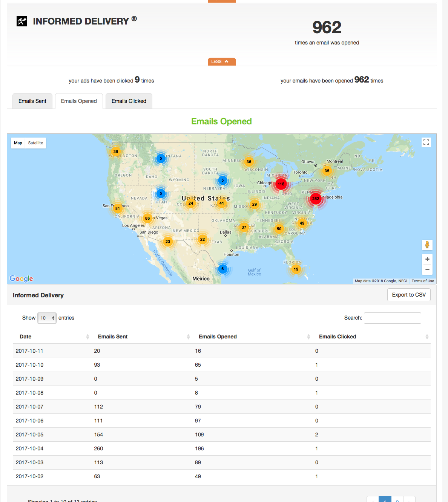
Task: Open the 37 cluster marker in Arkansas
Action: coord(244,227)
